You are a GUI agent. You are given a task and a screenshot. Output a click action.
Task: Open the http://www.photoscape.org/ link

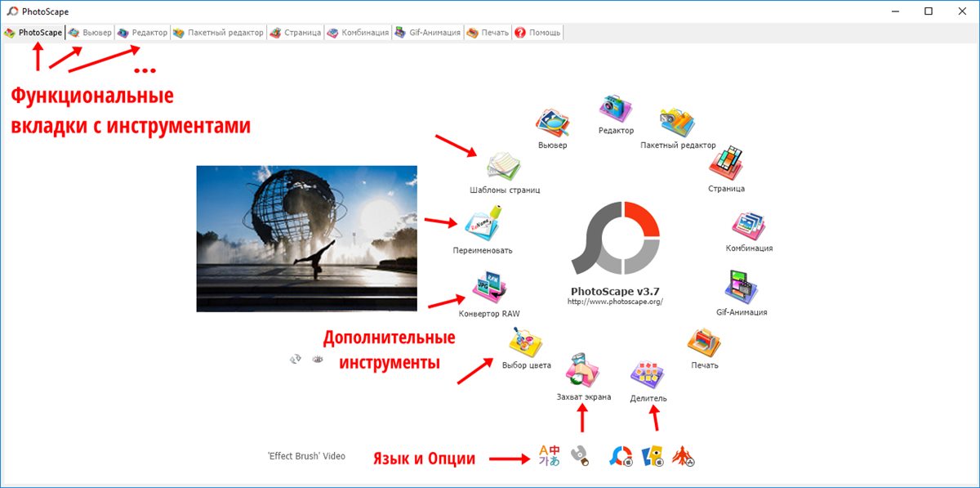[614, 302]
